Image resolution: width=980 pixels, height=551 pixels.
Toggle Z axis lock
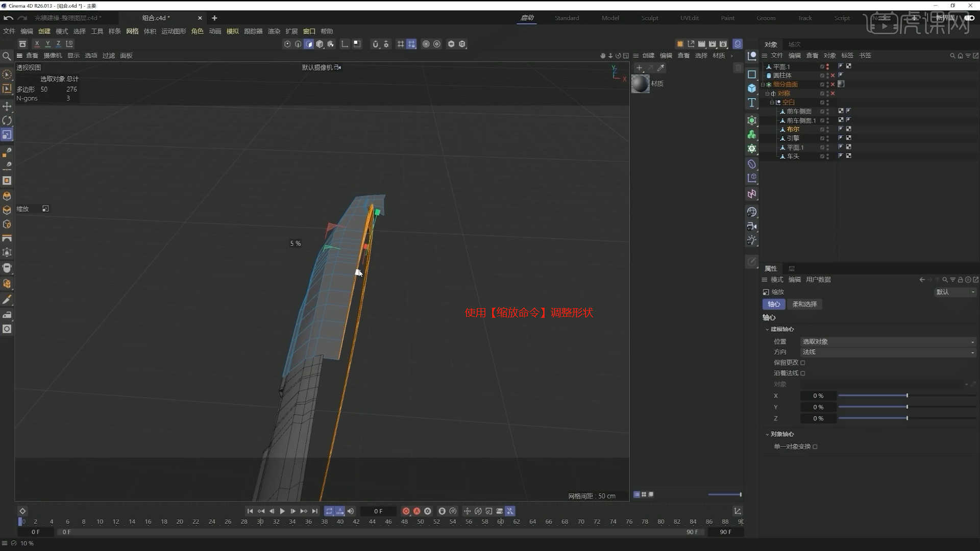[58, 44]
